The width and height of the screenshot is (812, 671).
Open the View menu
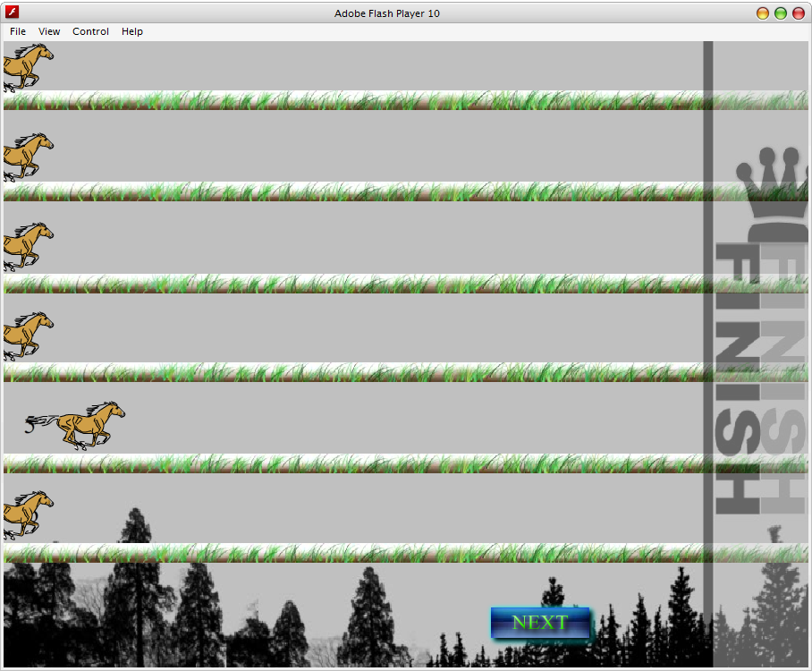click(x=49, y=31)
